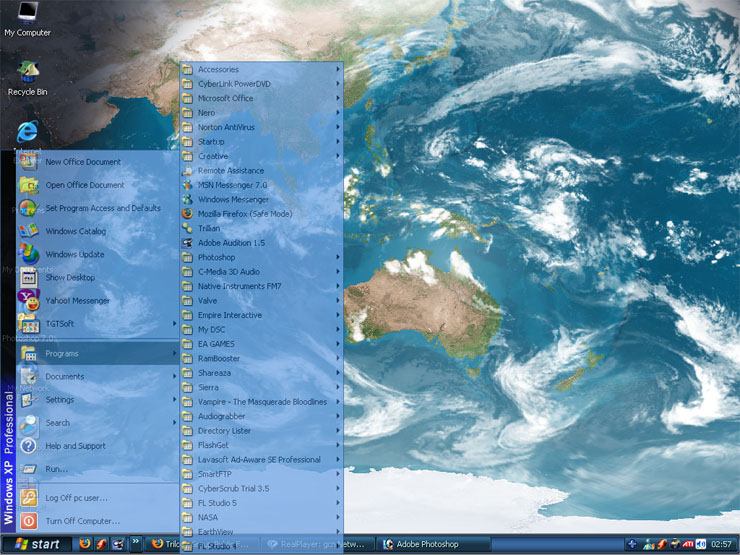Open the Programs menu entry

[98, 353]
